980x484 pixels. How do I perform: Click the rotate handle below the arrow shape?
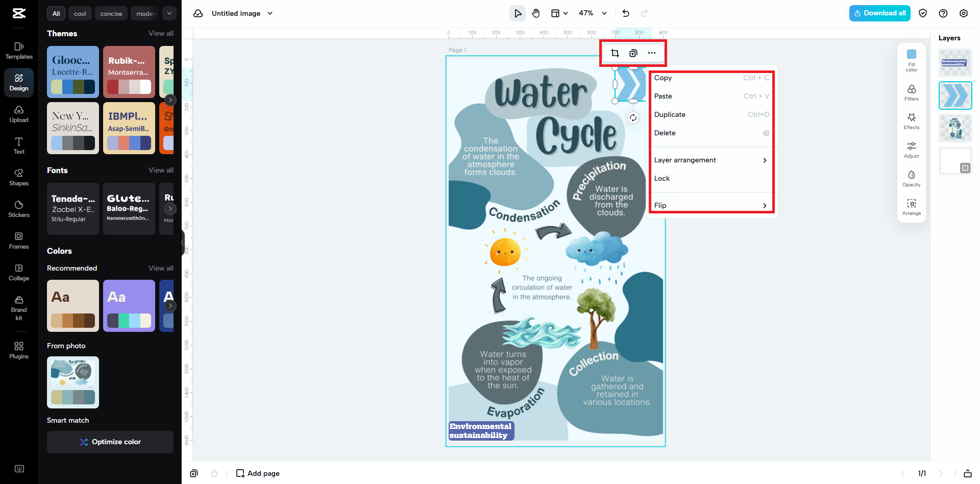point(633,118)
